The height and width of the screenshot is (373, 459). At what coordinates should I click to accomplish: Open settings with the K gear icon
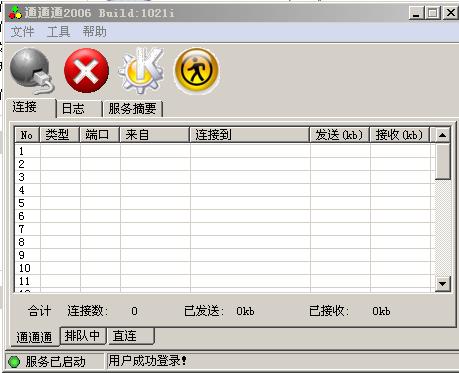click(141, 70)
